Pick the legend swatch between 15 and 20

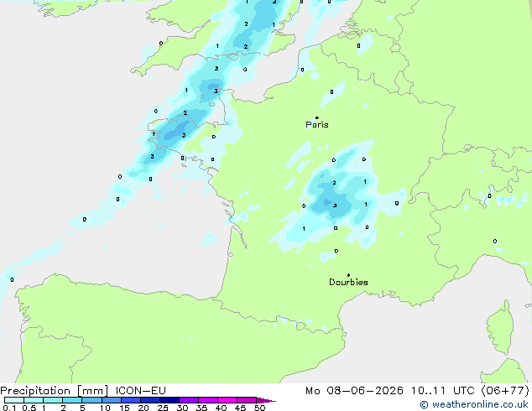click(x=131, y=400)
